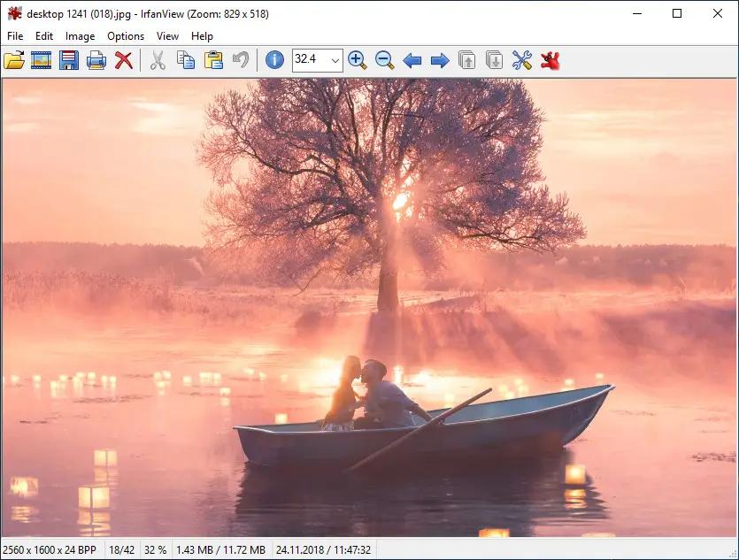Zoom out with the magnifier minus icon
739x560 pixels.
385,60
